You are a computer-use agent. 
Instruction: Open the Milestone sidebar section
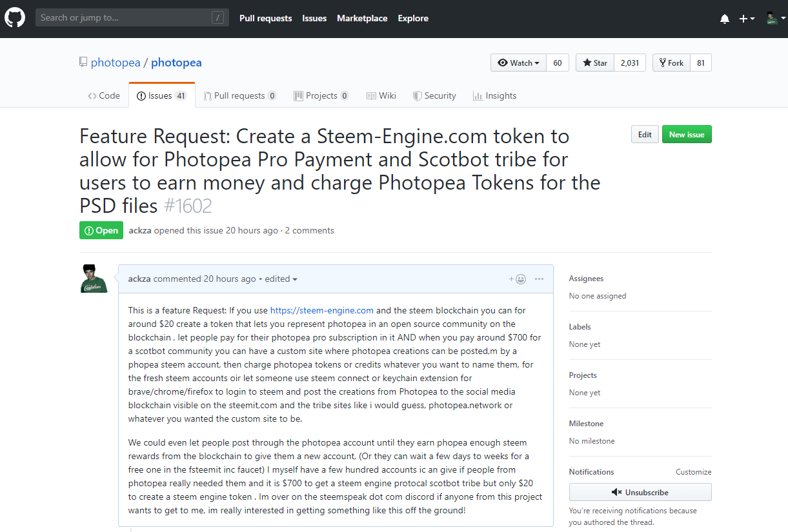click(x=586, y=424)
